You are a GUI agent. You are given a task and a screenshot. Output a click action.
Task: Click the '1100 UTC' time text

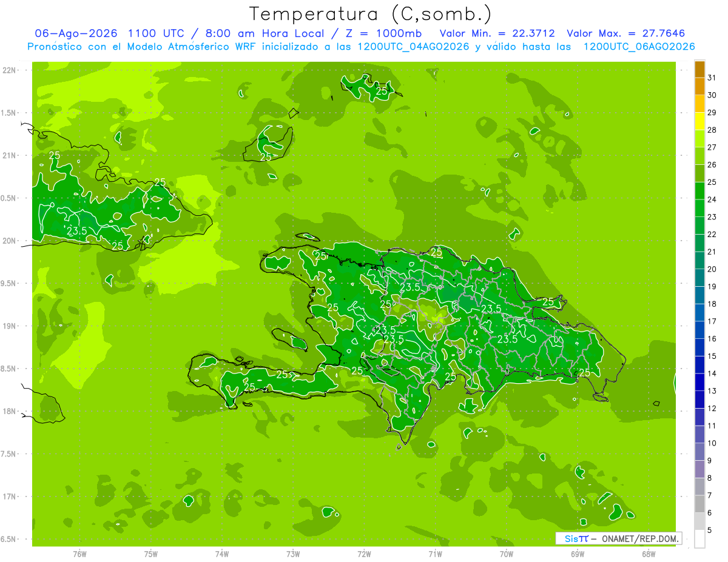pyautogui.click(x=156, y=33)
